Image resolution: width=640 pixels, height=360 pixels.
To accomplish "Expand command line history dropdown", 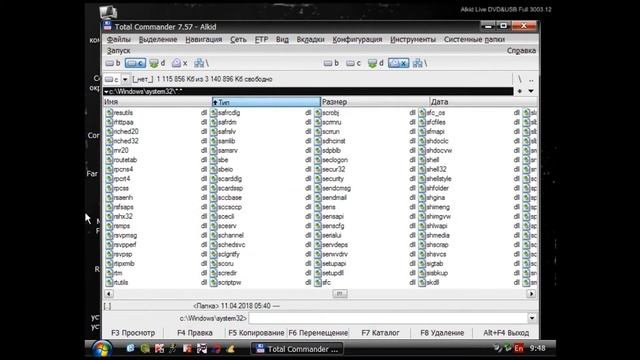I will (x=532, y=318).
